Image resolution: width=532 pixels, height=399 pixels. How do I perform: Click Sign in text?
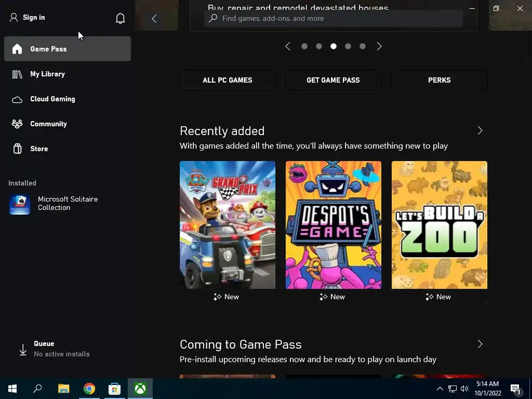[x=34, y=17]
